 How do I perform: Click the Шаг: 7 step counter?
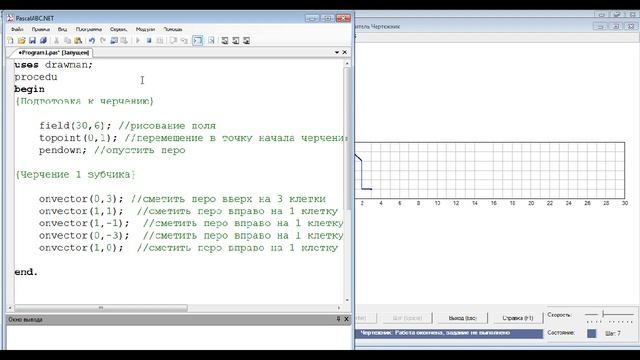[613, 333]
